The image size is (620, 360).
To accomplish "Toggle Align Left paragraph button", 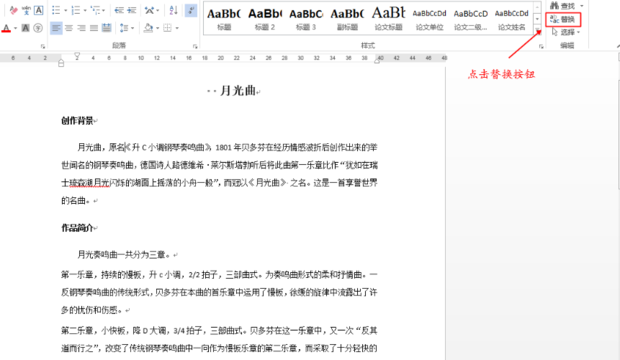I will click(56, 28).
